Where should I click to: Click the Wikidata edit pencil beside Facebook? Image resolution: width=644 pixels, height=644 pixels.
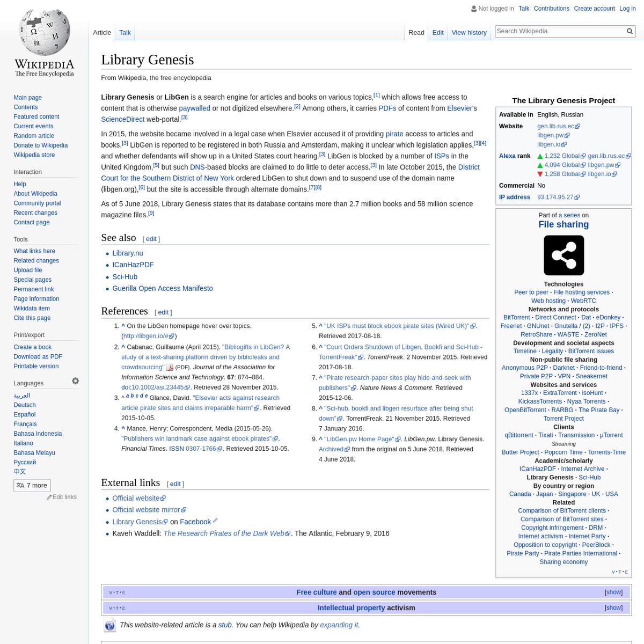[215, 521]
